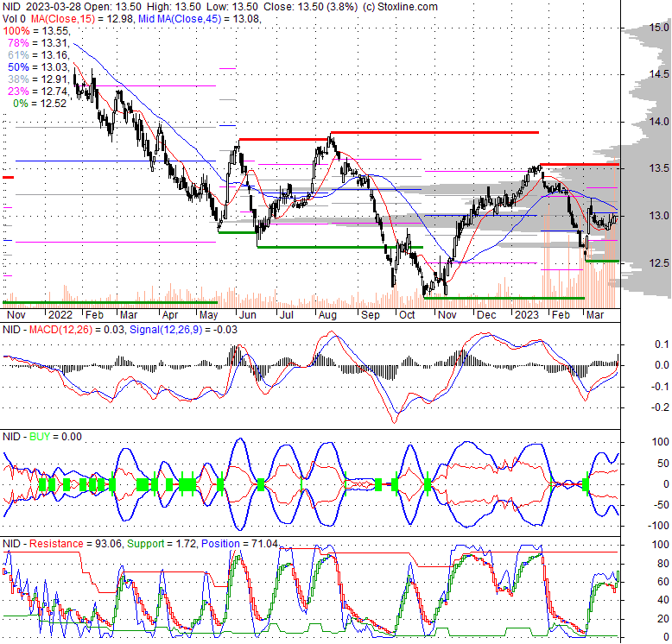Select the '50% = 13.03' Fibonacci level

click(38, 66)
